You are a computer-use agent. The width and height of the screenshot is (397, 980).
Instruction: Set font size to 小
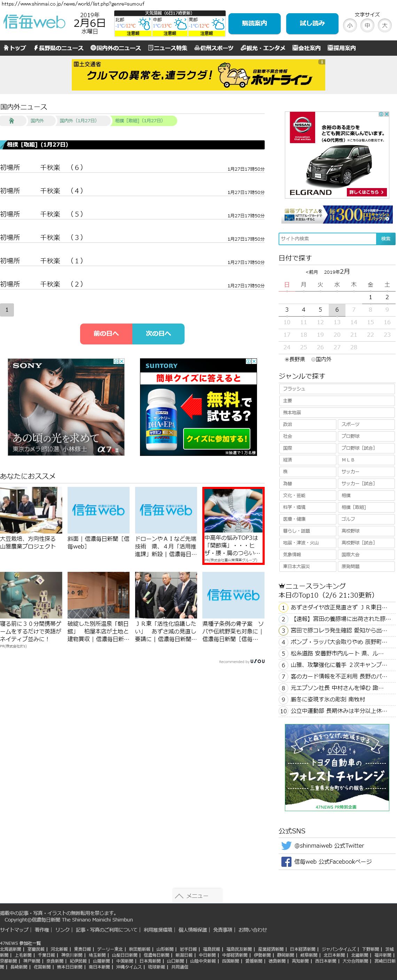click(350, 25)
